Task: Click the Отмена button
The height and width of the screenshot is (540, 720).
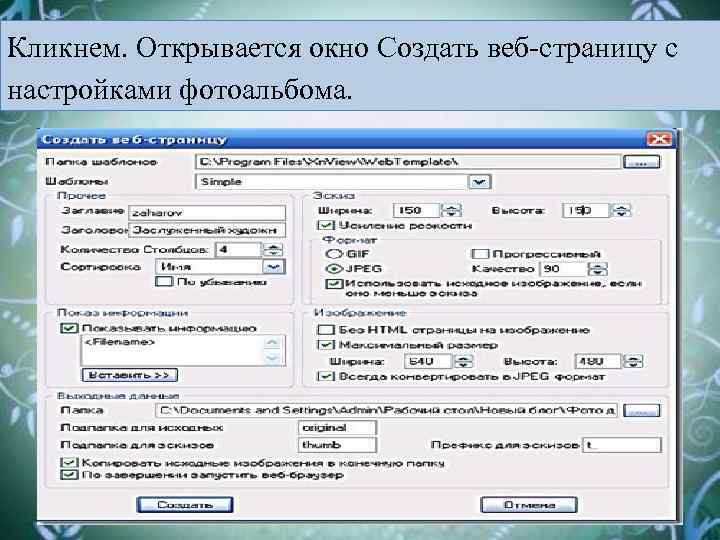Action: click(529, 505)
